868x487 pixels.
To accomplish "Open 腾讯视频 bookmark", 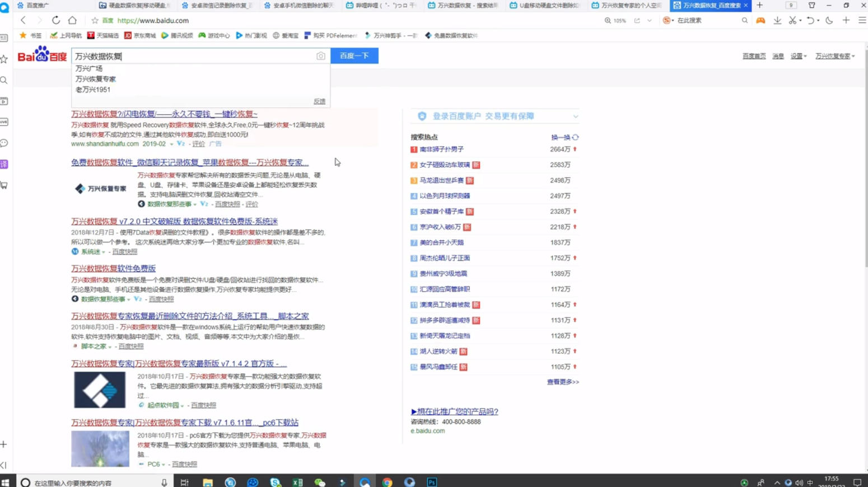I will 177,35.
